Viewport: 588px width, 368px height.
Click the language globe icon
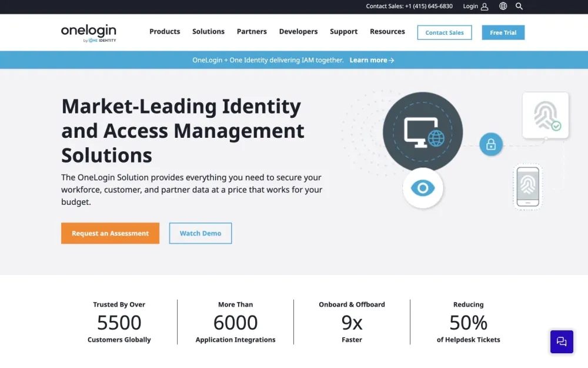503,6
